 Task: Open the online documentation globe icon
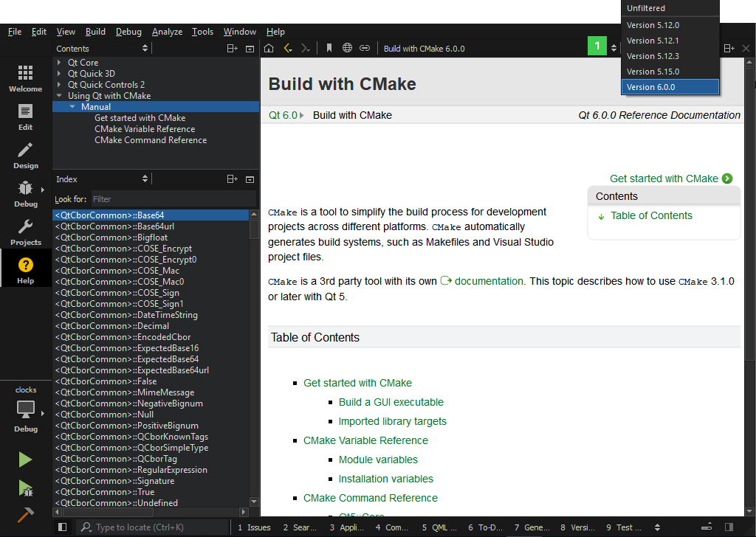(x=347, y=49)
